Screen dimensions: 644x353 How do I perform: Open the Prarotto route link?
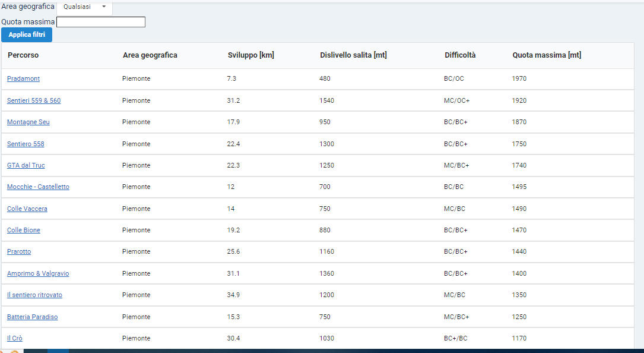tap(19, 251)
